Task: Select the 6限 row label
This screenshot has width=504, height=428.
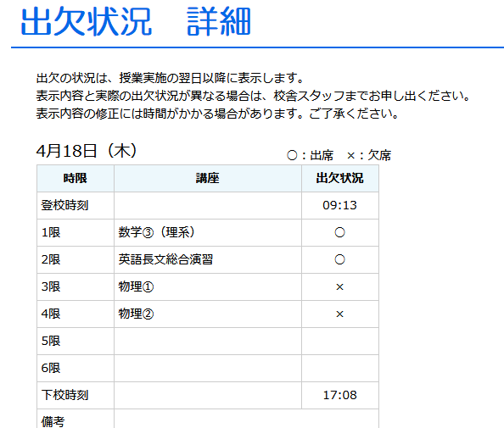Action: tap(51, 368)
